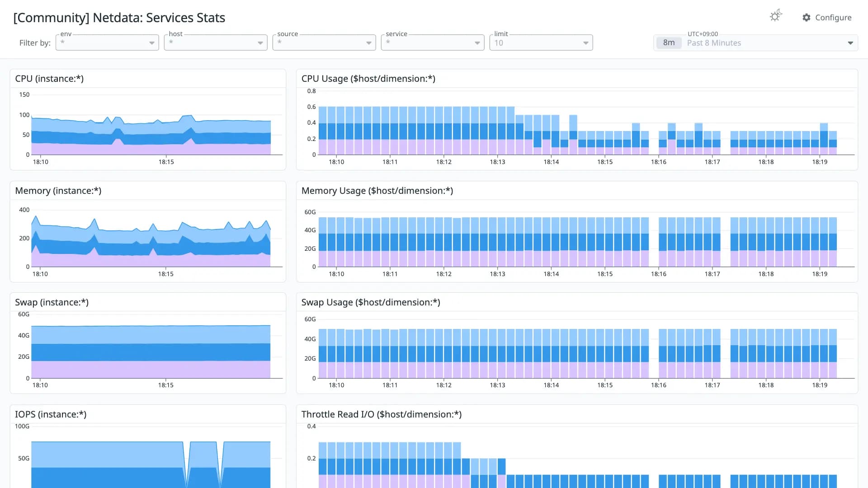Click the Filter by: label
The width and height of the screenshot is (868, 488).
(x=35, y=43)
